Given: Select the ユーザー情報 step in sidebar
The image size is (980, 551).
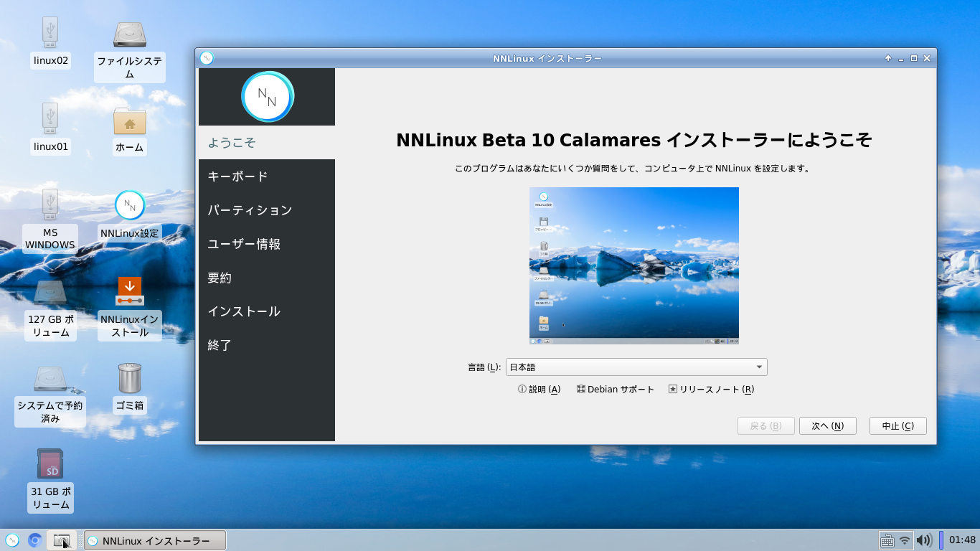Looking at the screenshot, I should point(267,244).
